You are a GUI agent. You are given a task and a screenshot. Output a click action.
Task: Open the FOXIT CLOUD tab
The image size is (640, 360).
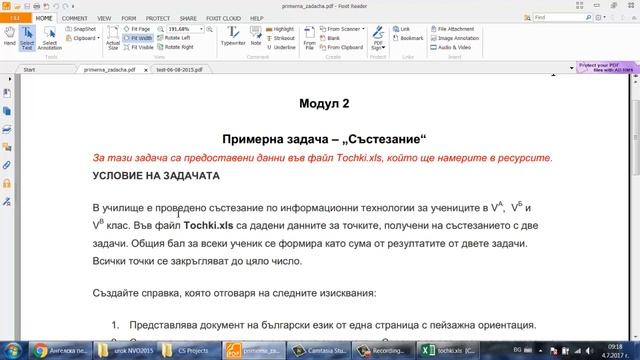pos(223,18)
